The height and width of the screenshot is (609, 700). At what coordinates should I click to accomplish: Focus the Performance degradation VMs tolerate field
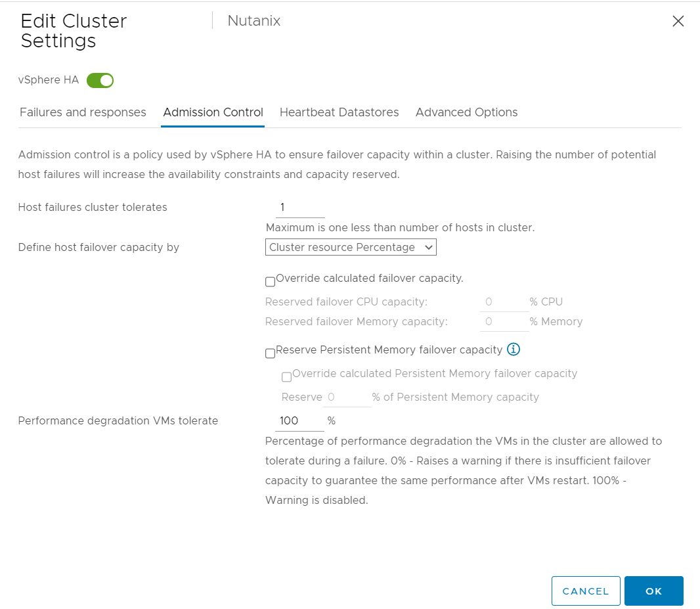pyautogui.click(x=299, y=420)
